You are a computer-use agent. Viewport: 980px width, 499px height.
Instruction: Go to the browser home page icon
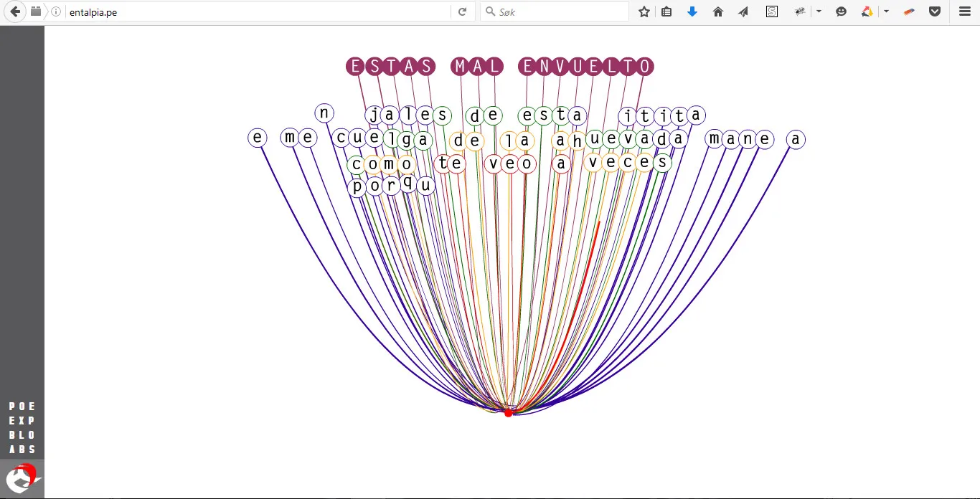click(718, 11)
